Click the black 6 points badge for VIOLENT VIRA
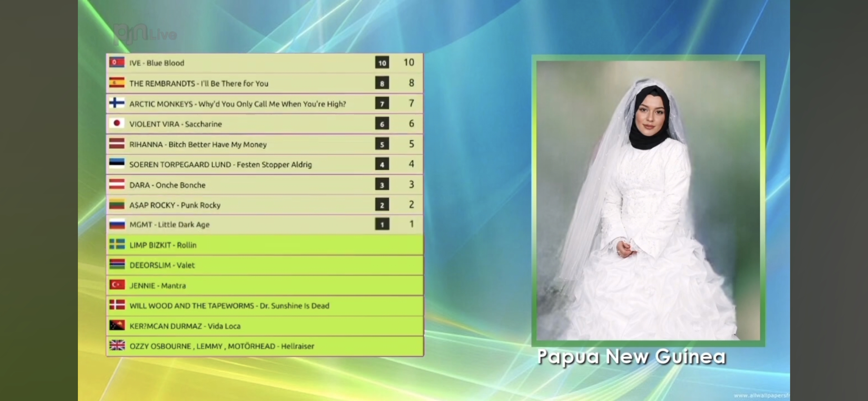The height and width of the screenshot is (401, 868). pos(382,124)
